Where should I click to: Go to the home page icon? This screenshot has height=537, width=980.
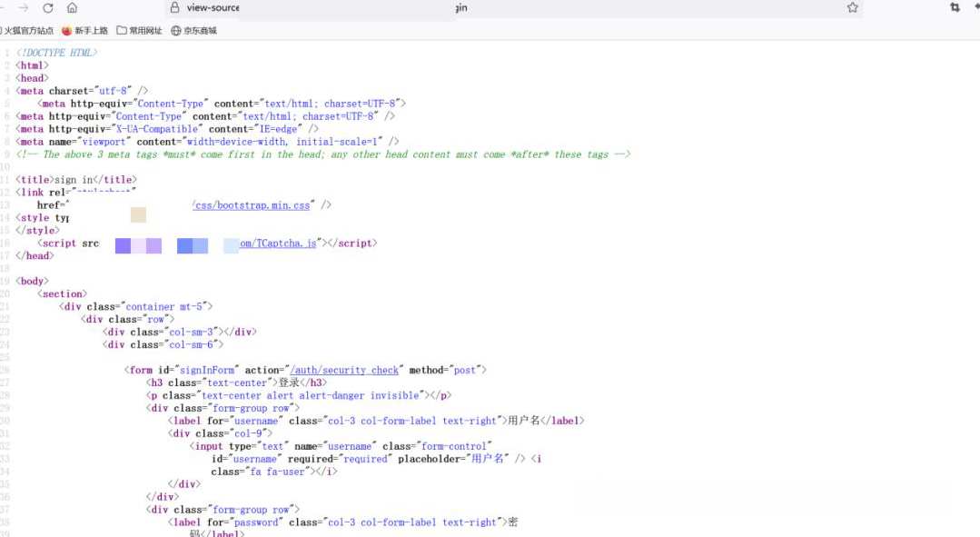(x=73, y=8)
